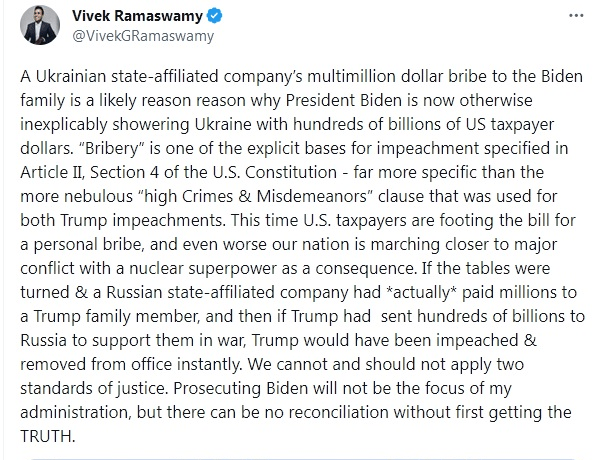Open the @VivekGRamaswamy handle link
Viewport: 599px width, 460px height.
[143, 36]
